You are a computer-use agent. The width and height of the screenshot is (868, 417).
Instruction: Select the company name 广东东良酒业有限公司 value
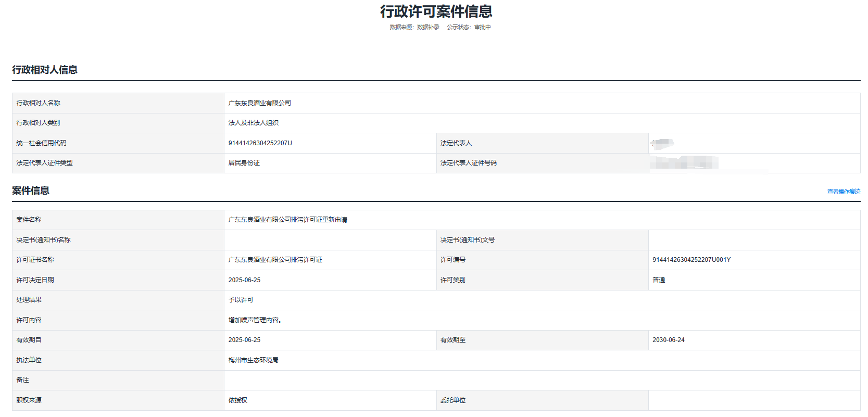point(259,103)
